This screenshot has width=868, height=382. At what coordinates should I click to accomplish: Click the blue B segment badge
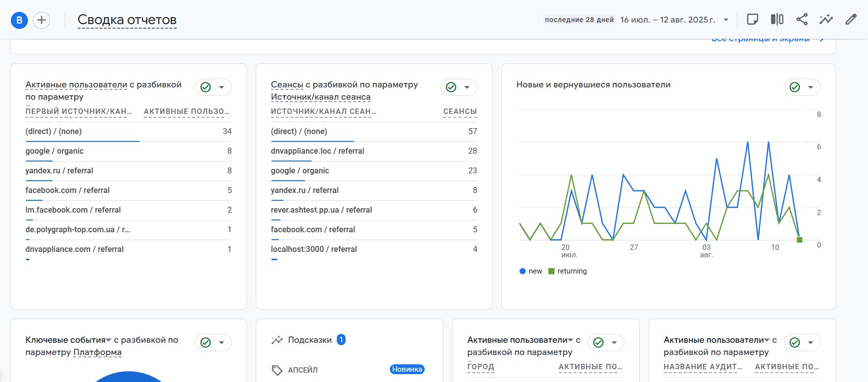pyautogui.click(x=19, y=20)
